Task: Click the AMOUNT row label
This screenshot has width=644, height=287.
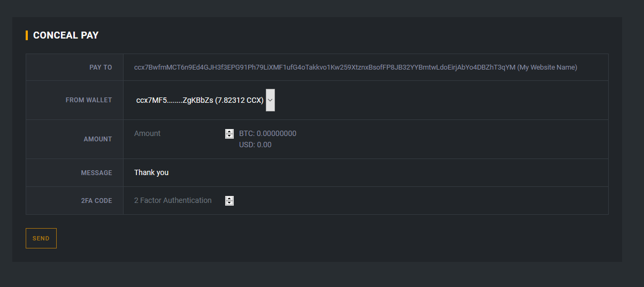Action: [98, 139]
